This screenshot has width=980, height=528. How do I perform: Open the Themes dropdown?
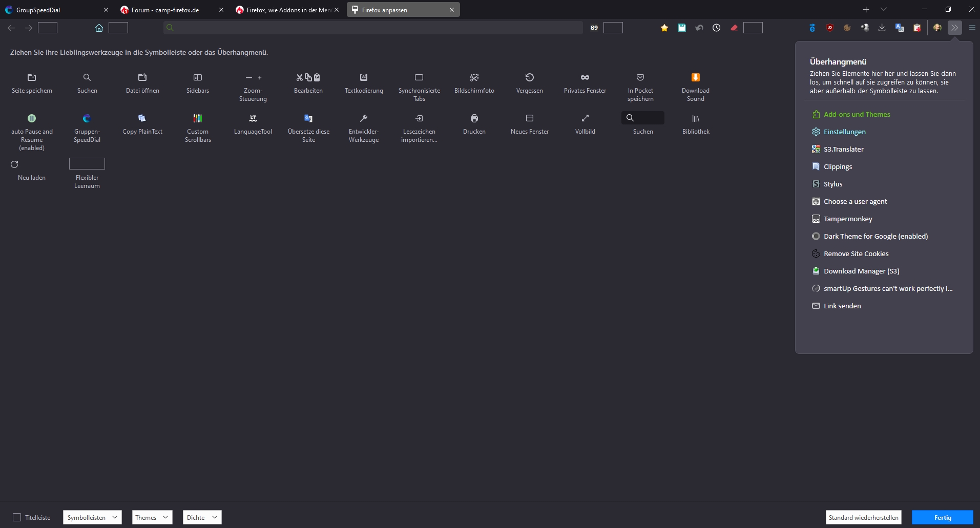152,517
